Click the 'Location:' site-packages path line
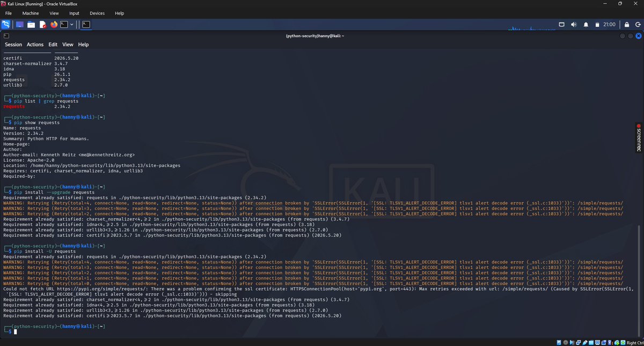Screen dimensions: 644x346 click(92, 165)
